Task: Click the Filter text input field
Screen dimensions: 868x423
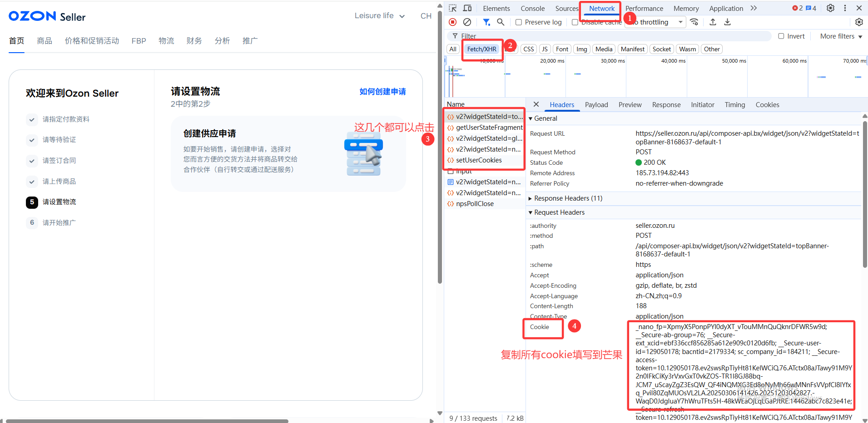Action: coord(613,36)
